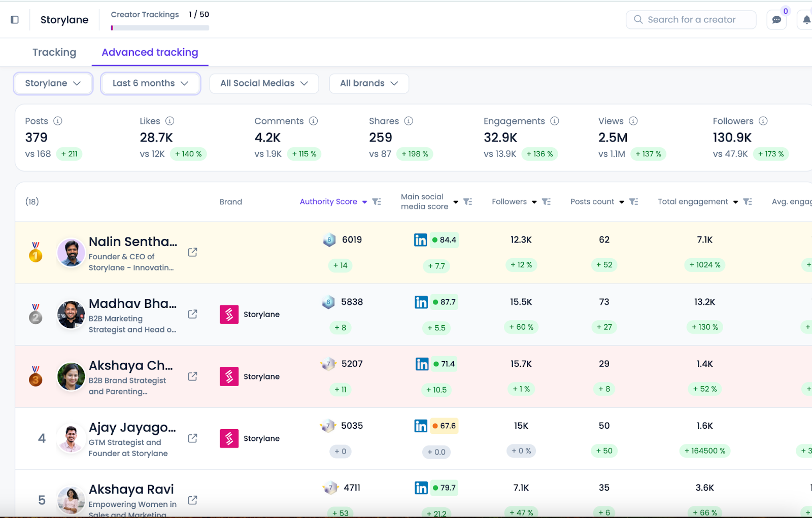Open the notifications bell
Screen dimensions: 812x518
point(806,20)
